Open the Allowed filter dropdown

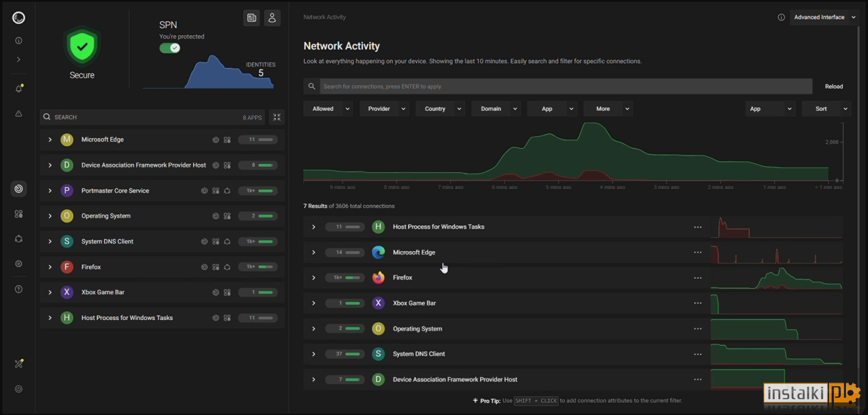click(x=328, y=108)
